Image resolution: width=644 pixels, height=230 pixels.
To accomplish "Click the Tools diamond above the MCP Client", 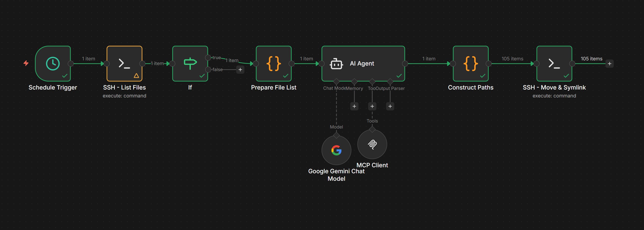I will click(372, 129).
